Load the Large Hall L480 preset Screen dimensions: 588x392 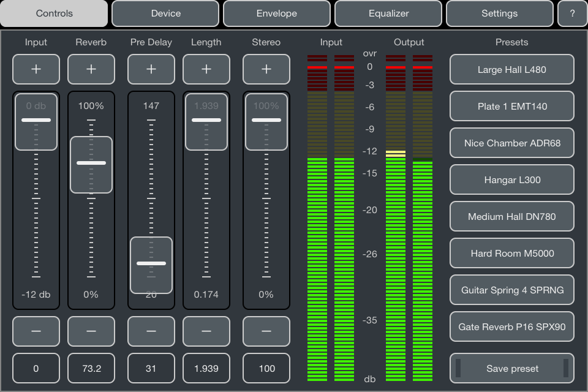click(x=512, y=69)
